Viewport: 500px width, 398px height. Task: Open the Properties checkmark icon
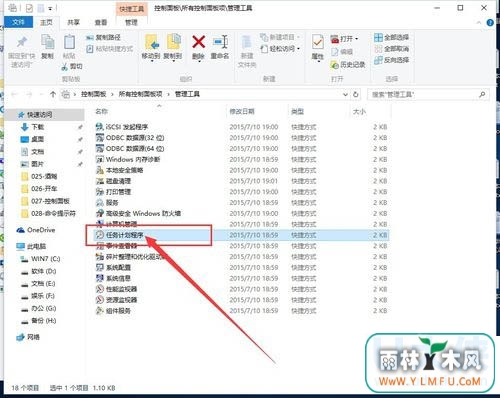317,43
